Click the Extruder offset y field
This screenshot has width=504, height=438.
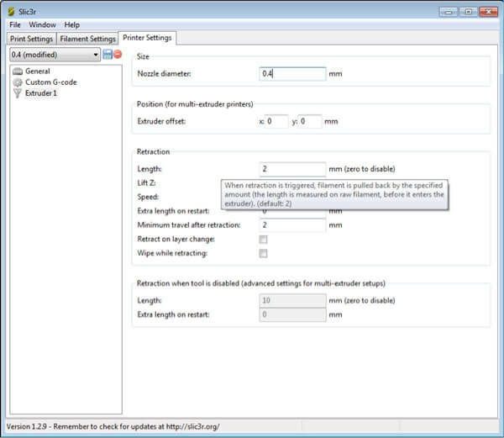310,122
